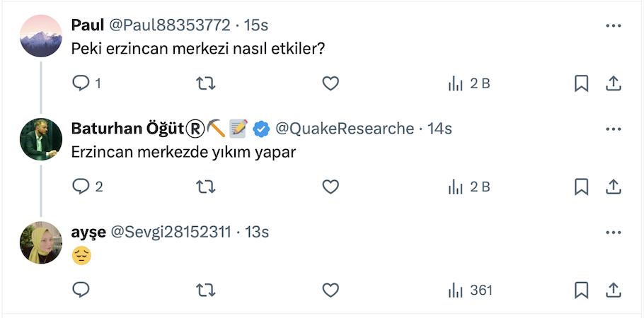Viewport: 644px width, 318px height.
Task: Open ayşe's profile avatar
Action: (41, 242)
